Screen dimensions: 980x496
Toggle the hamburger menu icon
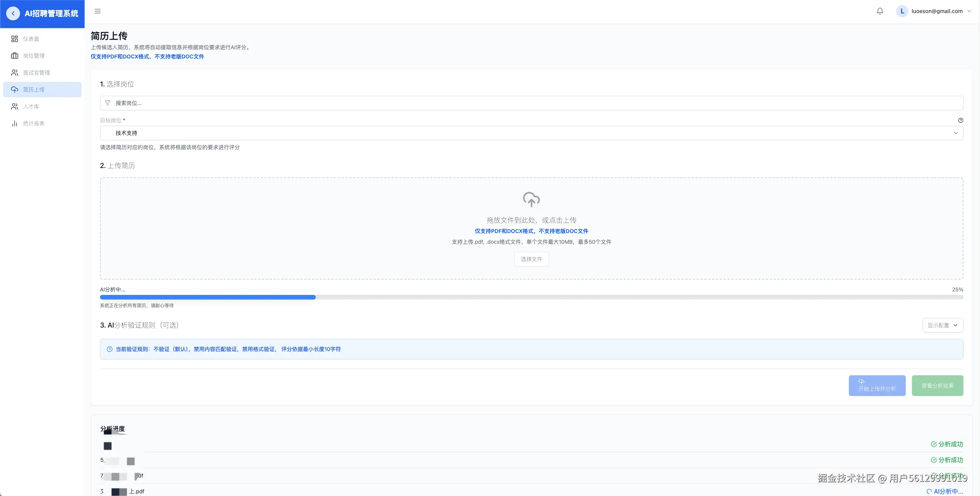point(98,11)
